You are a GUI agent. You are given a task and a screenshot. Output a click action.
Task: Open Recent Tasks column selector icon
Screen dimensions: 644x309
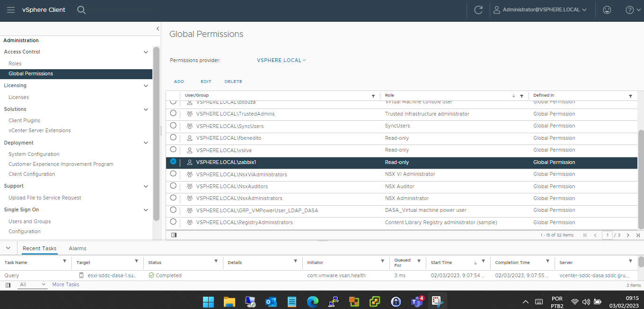[8, 285]
